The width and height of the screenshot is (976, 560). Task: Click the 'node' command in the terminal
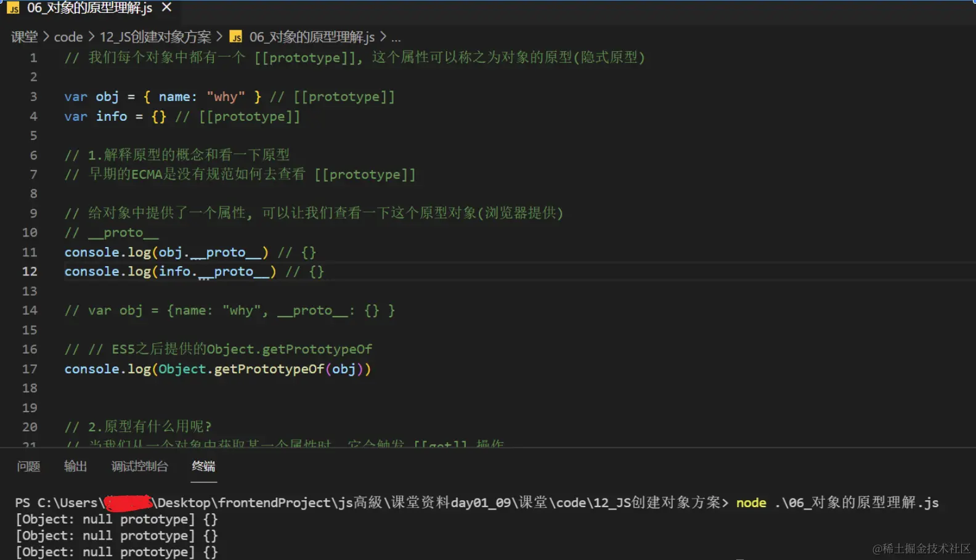pyautogui.click(x=751, y=503)
